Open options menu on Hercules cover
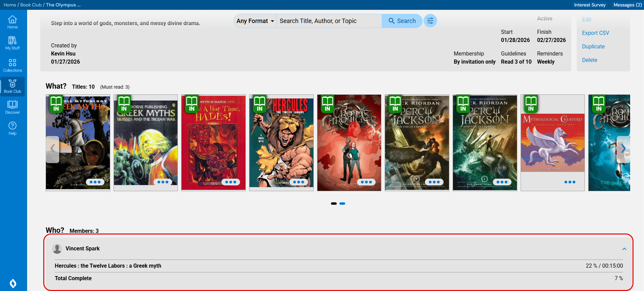644x291 pixels. coord(299,182)
